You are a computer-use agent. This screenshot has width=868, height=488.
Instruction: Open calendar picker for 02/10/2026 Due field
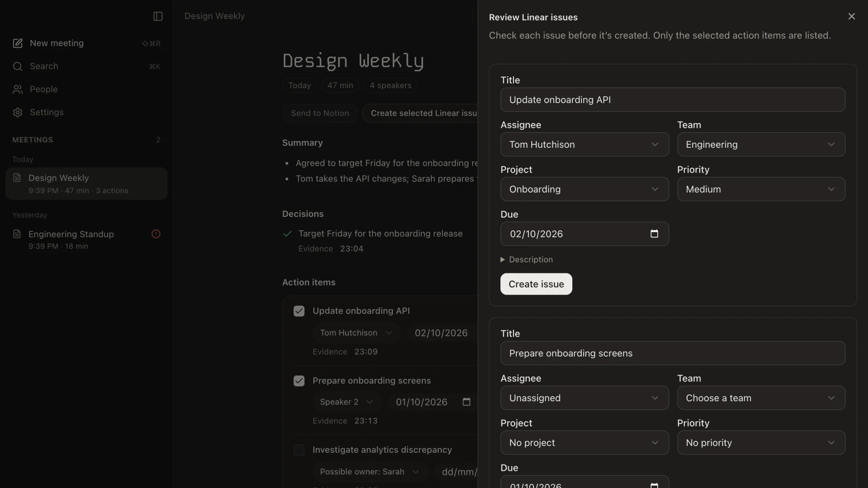click(x=654, y=234)
